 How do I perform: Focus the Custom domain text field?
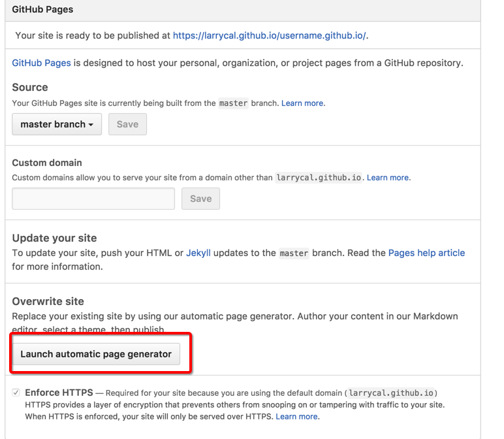(x=93, y=199)
